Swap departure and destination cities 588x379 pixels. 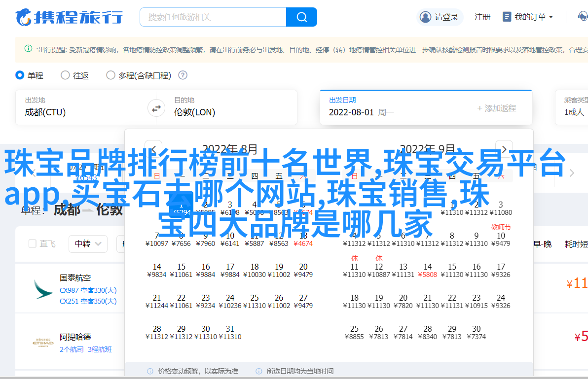point(156,108)
